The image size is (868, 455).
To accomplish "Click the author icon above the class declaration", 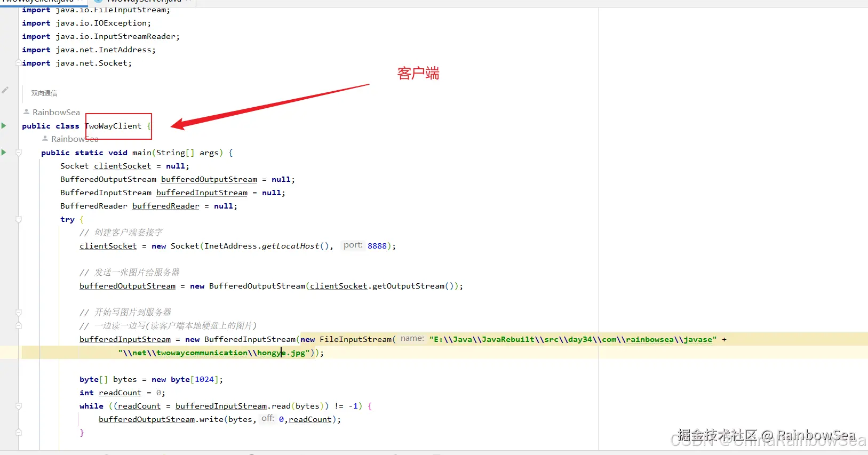I will [26, 112].
